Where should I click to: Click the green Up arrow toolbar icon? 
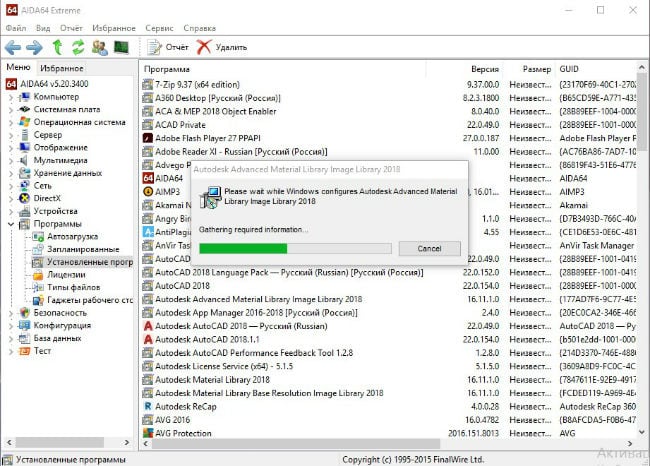tap(57, 47)
